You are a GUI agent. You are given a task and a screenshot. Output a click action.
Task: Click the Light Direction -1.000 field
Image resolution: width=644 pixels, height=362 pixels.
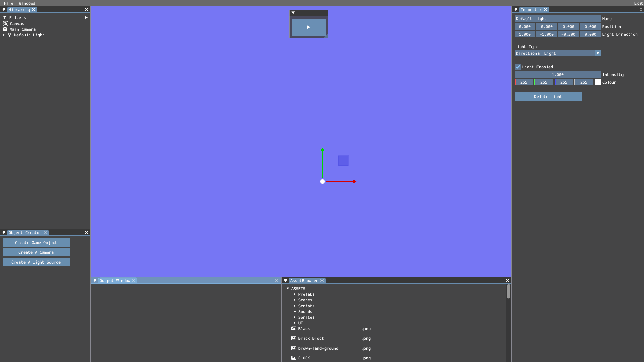(547, 34)
